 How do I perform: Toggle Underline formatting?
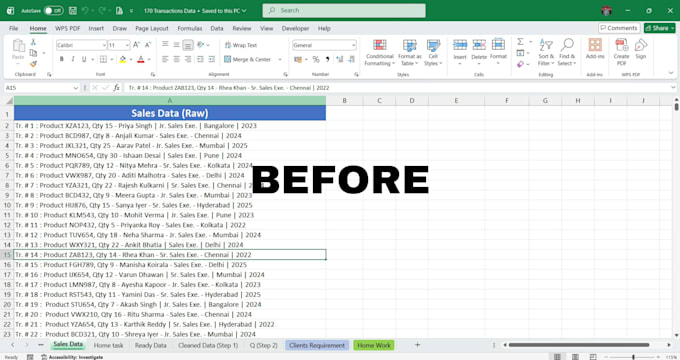tap(84, 59)
